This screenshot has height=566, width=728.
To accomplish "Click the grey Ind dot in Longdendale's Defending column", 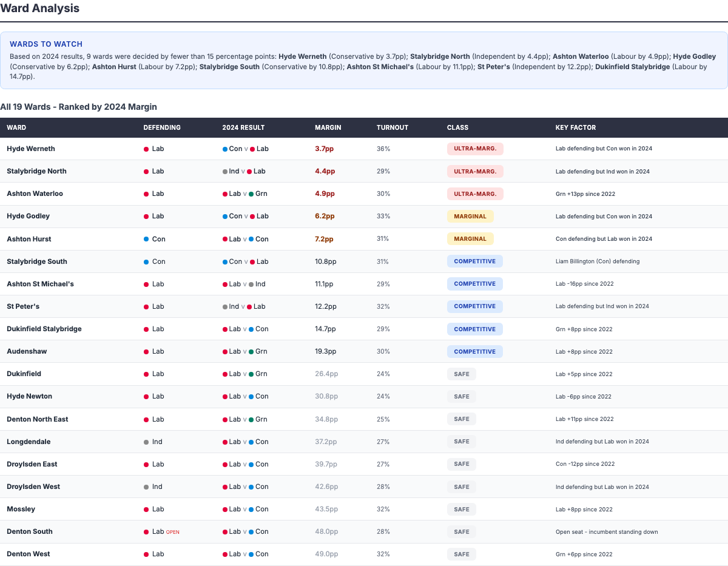I will click(146, 442).
